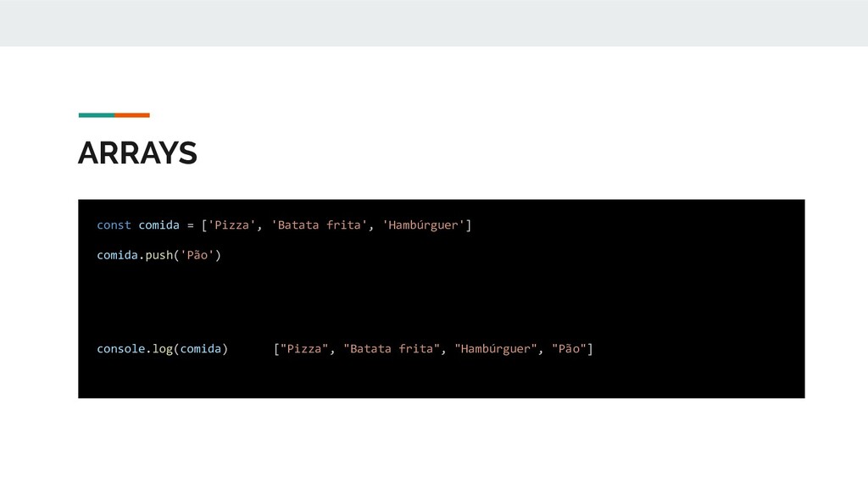Click "Batata frita" in the output array
868x488 pixels.
(392, 349)
